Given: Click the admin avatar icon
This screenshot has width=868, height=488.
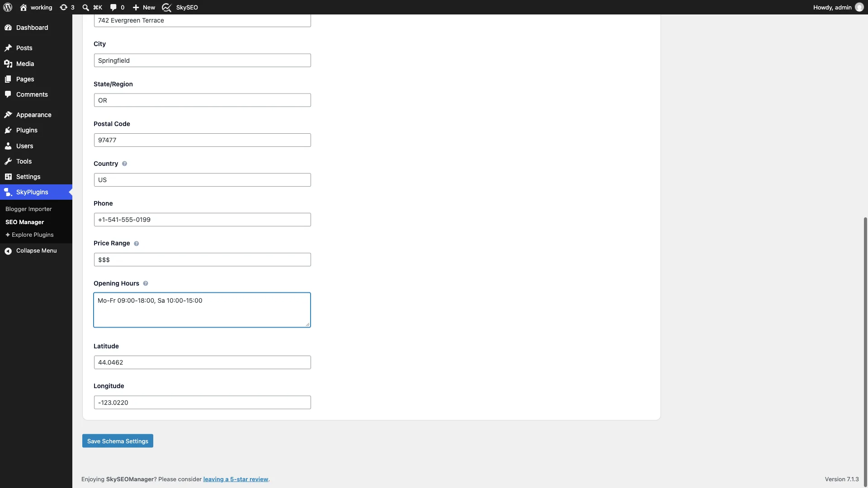Looking at the screenshot, I should coord(859,7).
